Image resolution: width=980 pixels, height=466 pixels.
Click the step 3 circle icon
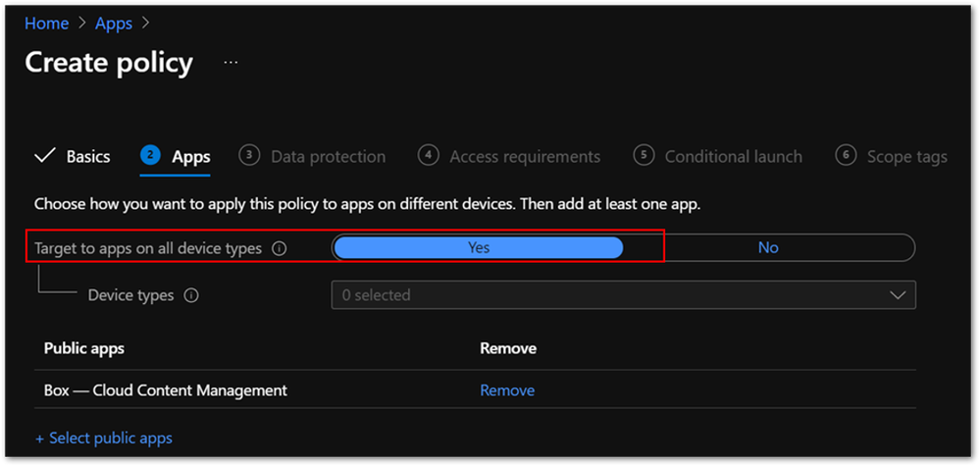click(x=249, y=155)
